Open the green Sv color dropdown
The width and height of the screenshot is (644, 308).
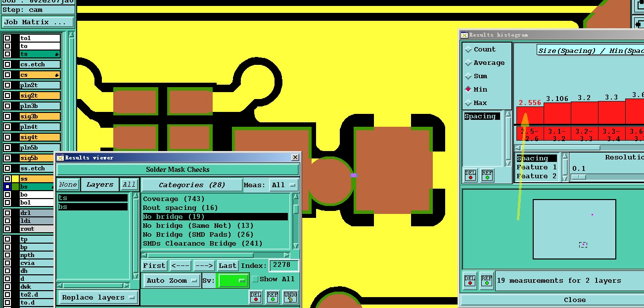pos(233,281)
